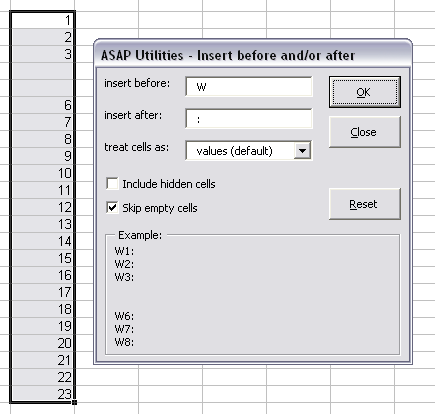Select spreadsheet cell containing 2
435x414 pixels.
coord(43,37)
